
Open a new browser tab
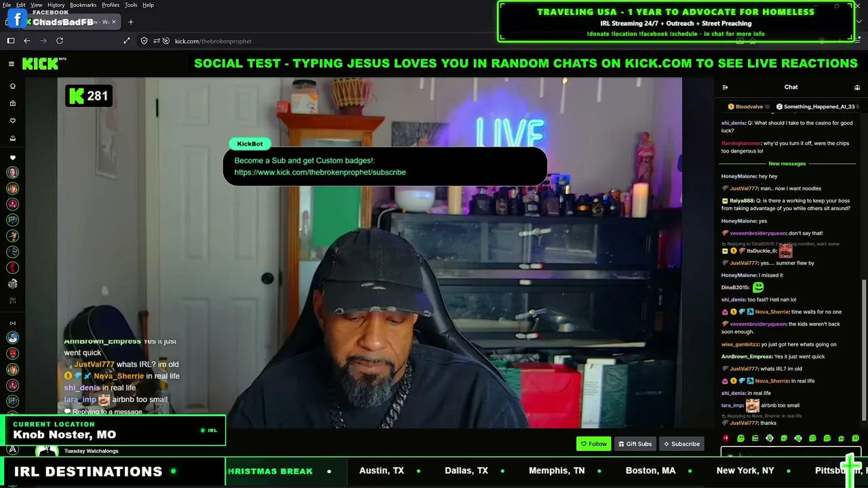131,22
